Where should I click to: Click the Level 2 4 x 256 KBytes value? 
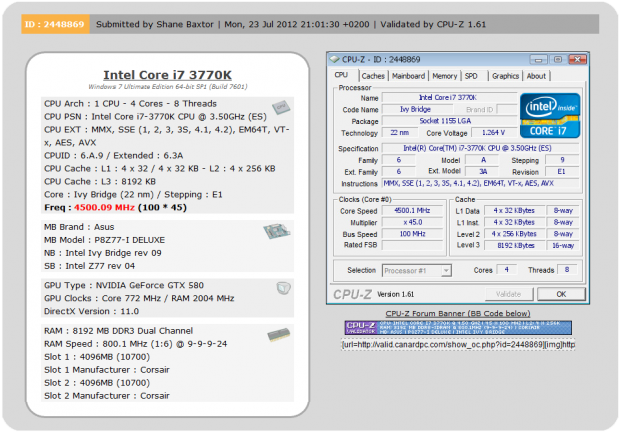(x=515, y=234)
